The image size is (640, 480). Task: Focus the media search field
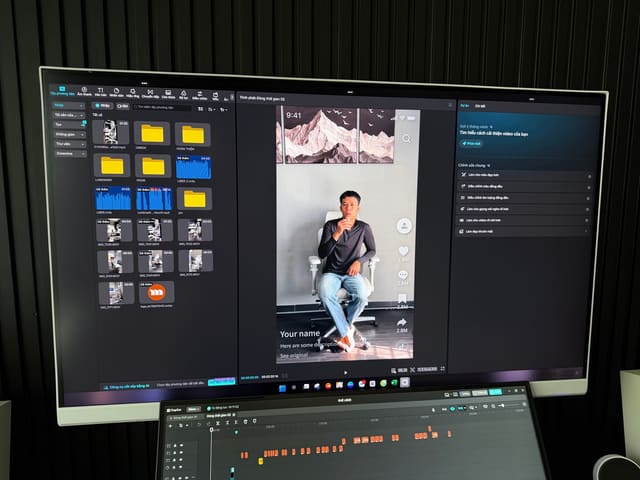[x=162, y=107]
